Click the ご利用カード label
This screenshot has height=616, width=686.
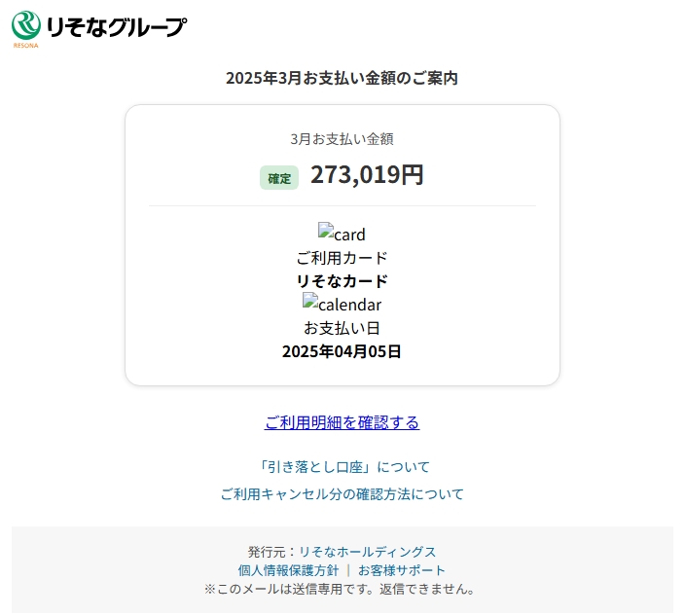[x=342, y=258]
